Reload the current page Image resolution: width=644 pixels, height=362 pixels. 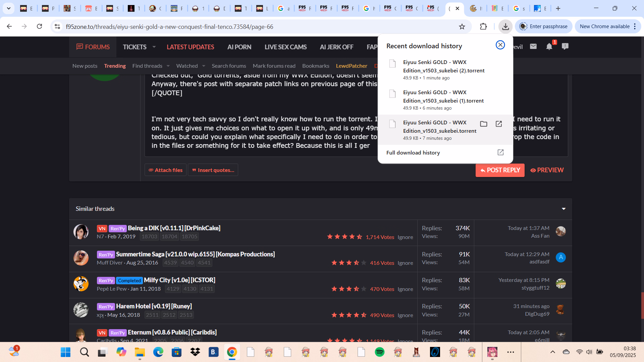coord(39,26)
